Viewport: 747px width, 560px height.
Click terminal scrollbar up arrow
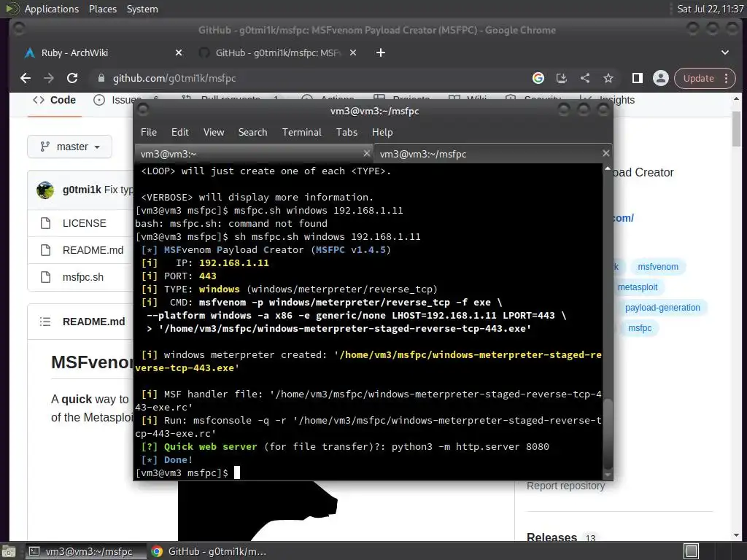(608, 168)
